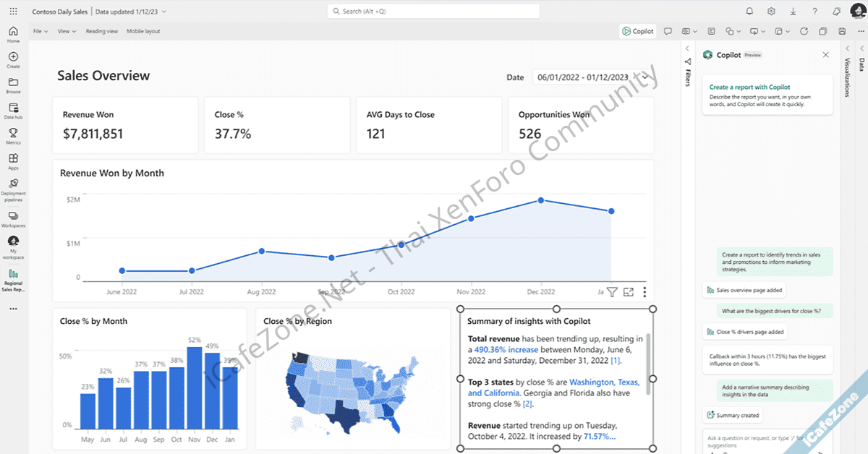Open the File menu
The height and width of the screenshot is (454, 868).
[x=41, y=31]
